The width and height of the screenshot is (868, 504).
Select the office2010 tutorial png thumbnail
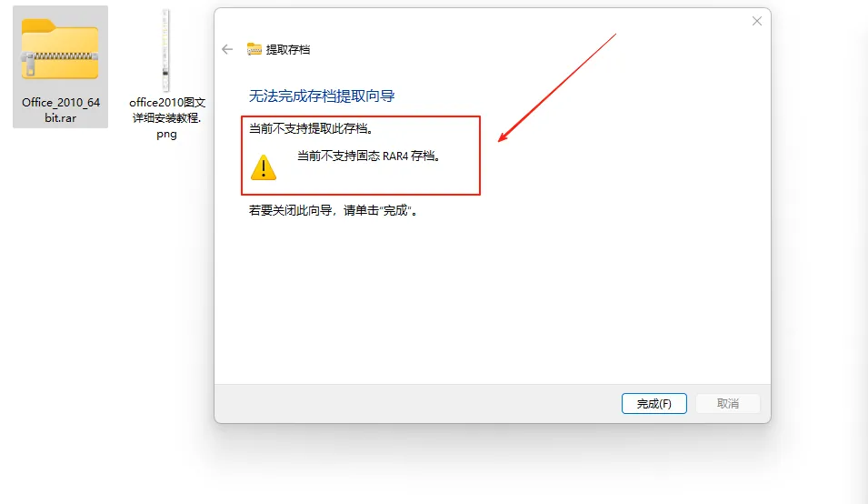(x=165, y=50)
